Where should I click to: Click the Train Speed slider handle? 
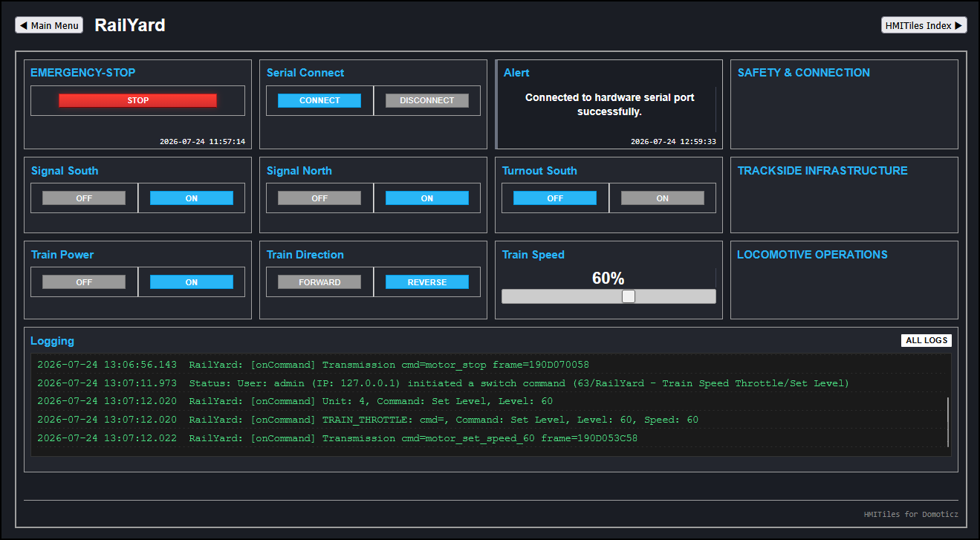[x=629, y=296]
